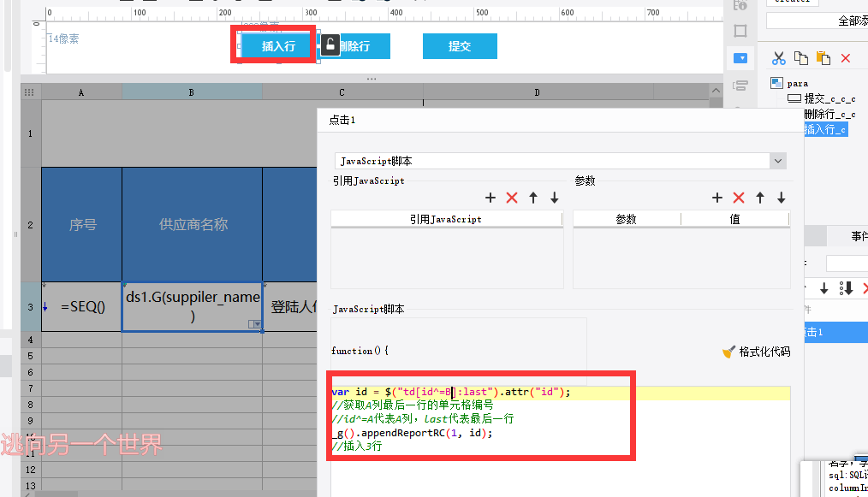Image resolution: width=868 pixels, height=497 pixels.
Task: Open the cell element square sidebar icon
Action: click(740, 31)
